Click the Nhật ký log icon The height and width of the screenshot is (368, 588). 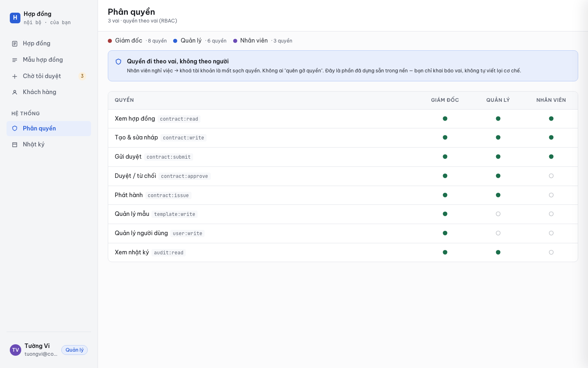15,145
